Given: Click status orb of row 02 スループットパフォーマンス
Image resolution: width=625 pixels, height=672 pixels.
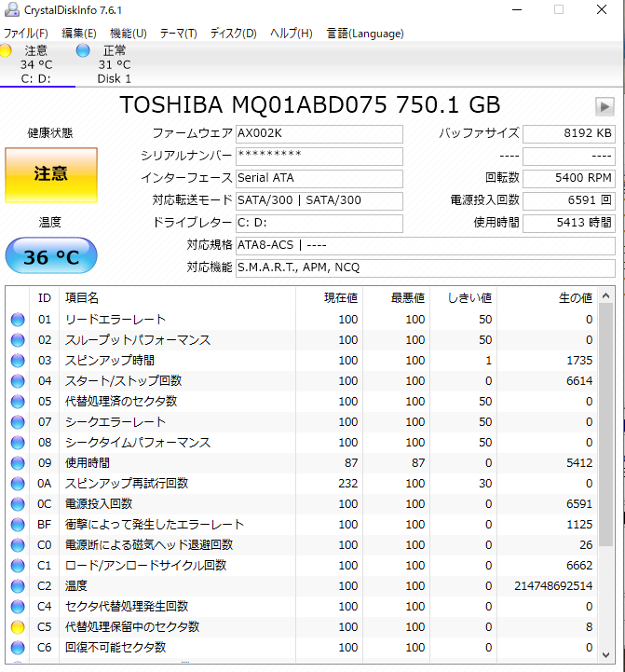Looking at the screenshot, I should [18, 340].
